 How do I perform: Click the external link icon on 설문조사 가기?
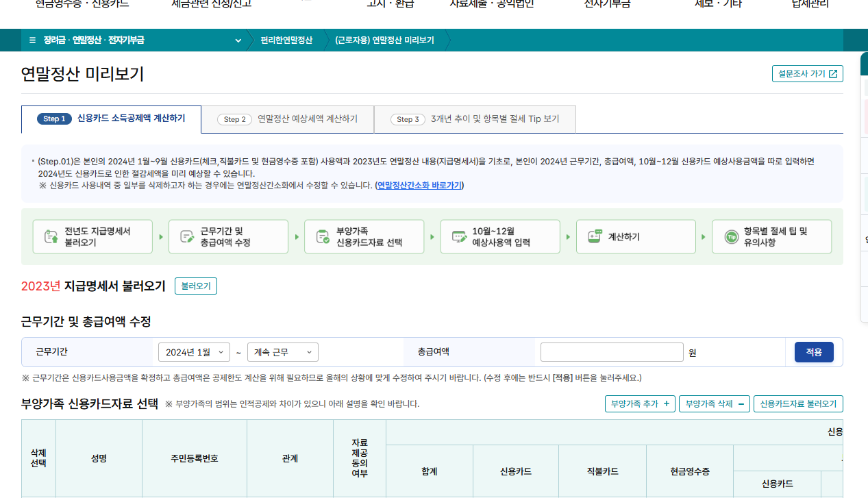(x=832, y=73)
